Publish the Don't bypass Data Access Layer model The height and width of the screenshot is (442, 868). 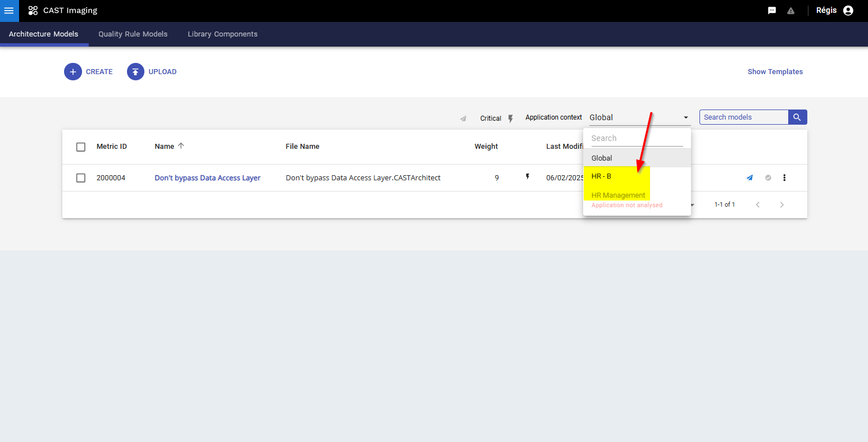tap(749, 178)
